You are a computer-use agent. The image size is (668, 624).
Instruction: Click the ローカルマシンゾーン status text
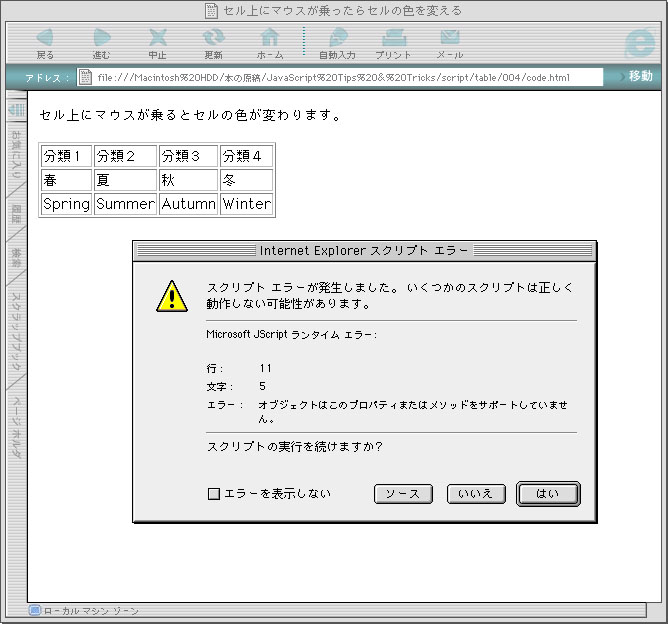[91, 611]
